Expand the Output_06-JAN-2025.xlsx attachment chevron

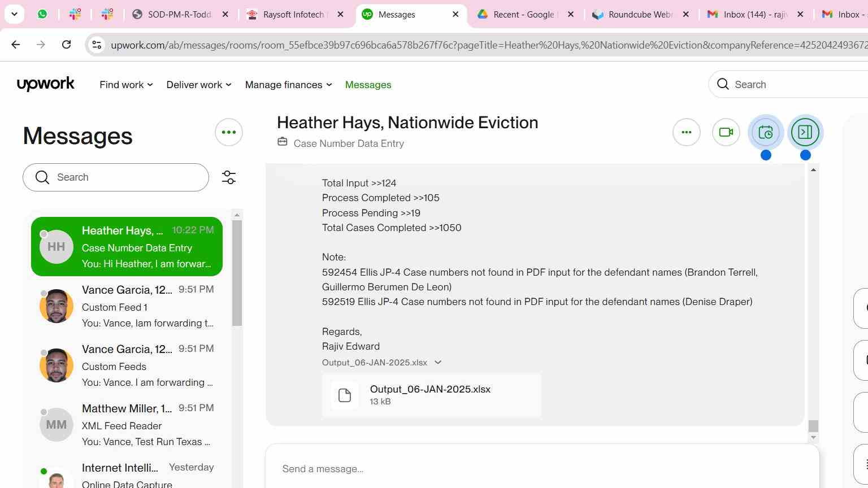coord(438,363)
